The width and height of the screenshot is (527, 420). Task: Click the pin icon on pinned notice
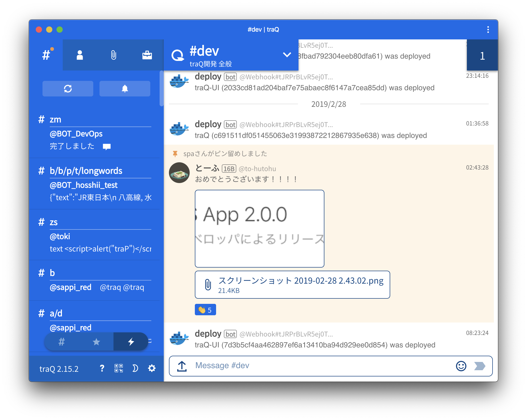pos(175,154)
